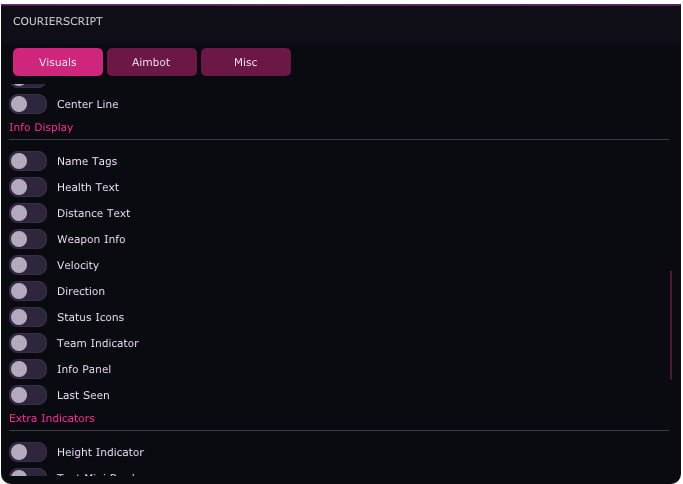Screen dimensions: 683x484
Task: Select the Misc tab
Action: pos(246,62)
